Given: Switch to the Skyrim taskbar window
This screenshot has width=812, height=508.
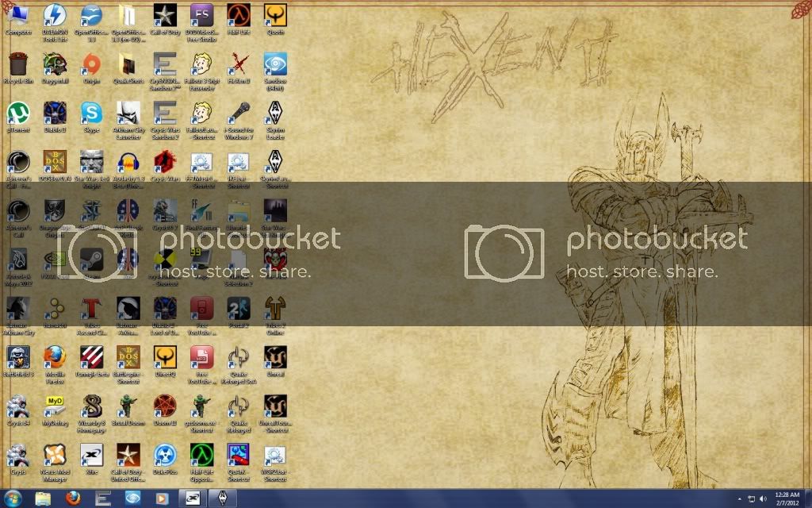Looking at the screenshot, I should tap(222, 498).
